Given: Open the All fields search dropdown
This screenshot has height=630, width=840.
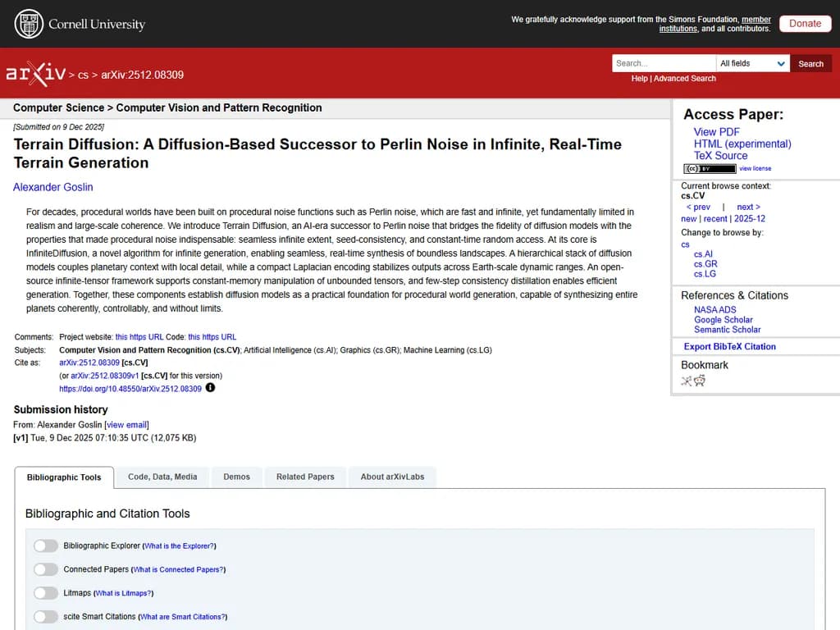Looking at the screenshot, I should click(x=752, y=63).
